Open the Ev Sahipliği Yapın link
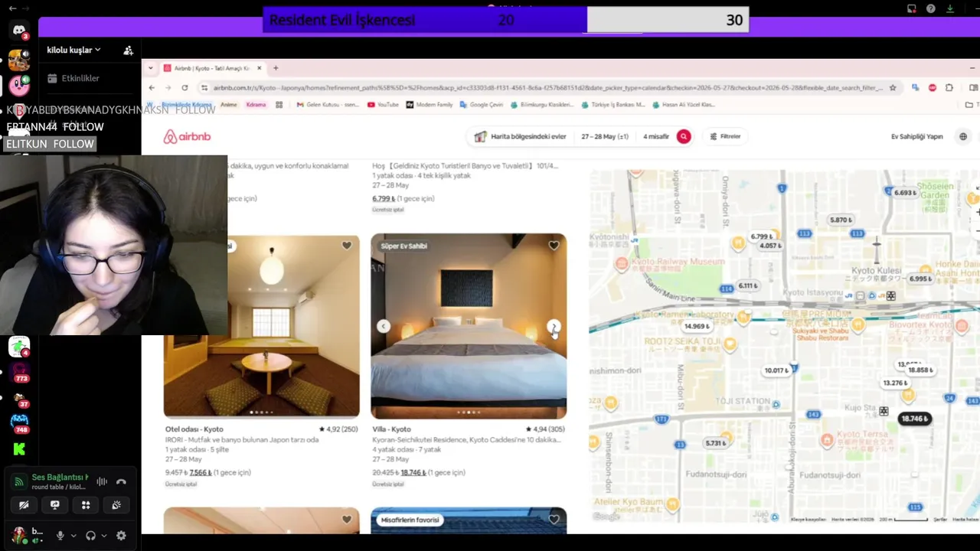This screenshot has height=551, width=980. [x=916, y=136]
